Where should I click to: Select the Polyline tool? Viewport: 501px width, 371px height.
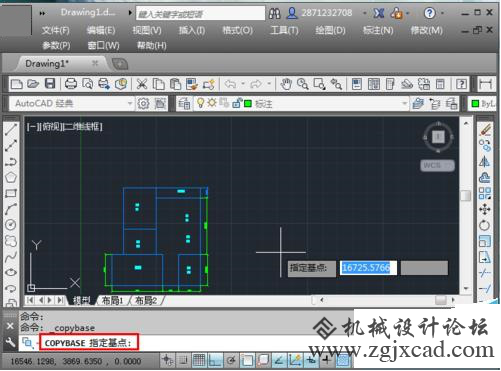(11, 162)
